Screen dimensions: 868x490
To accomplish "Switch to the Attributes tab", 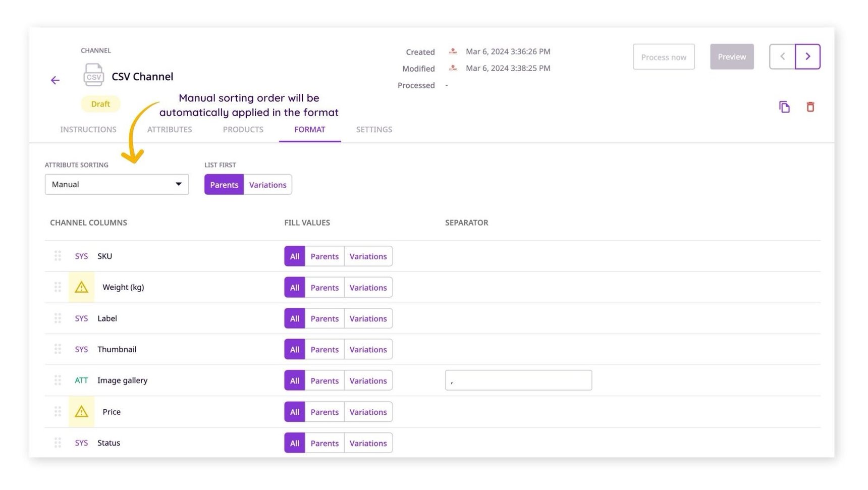I will pos(170,130).
